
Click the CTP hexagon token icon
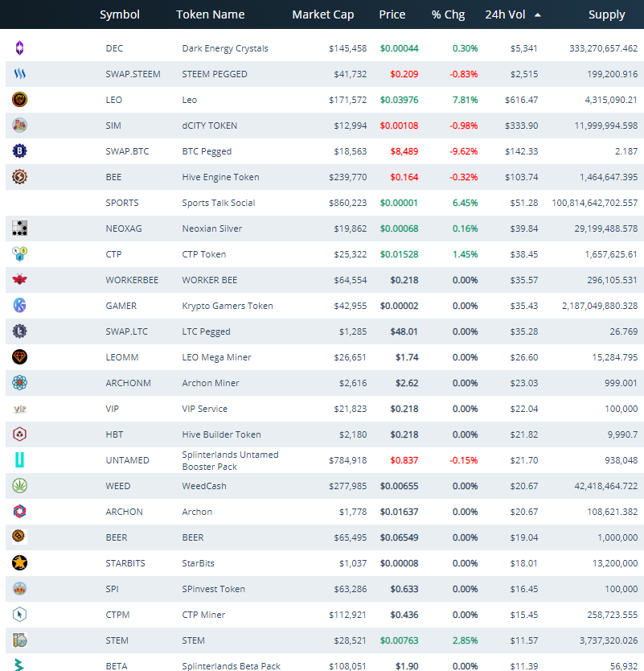point(19,254)
